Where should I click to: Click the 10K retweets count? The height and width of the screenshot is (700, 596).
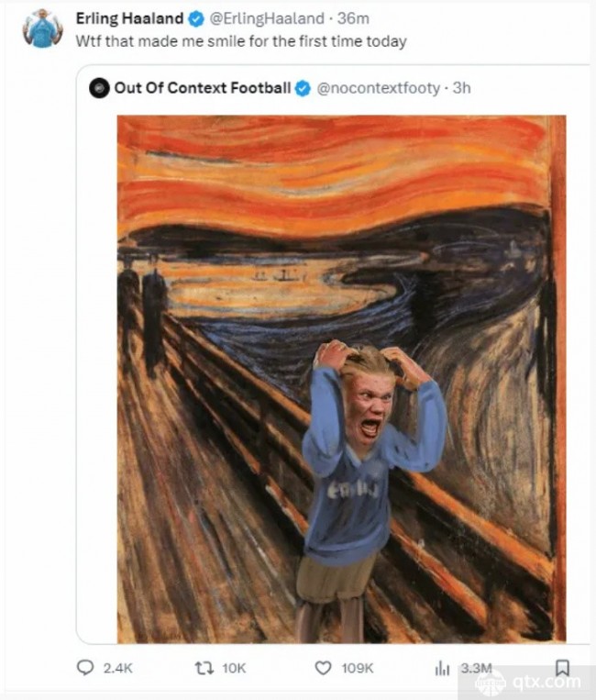pos(234,668)
